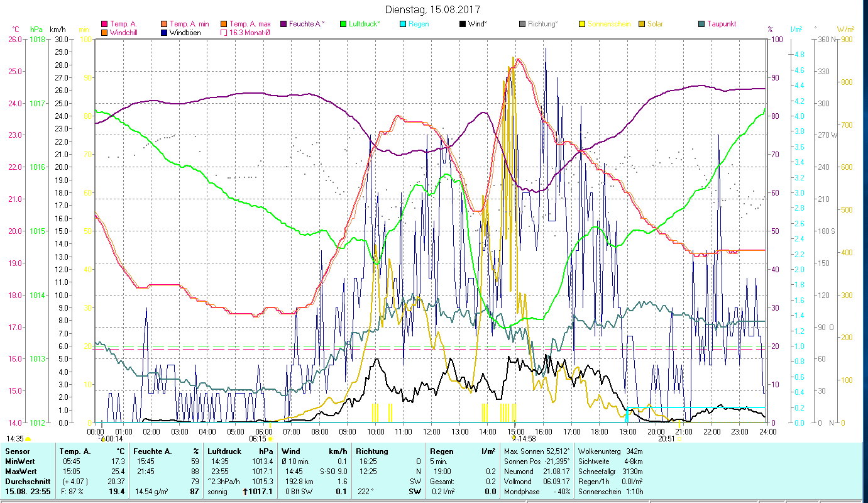Click the W/m² axis unit label
The height and width of the screenshot is (503, 868).
point(845,30)
